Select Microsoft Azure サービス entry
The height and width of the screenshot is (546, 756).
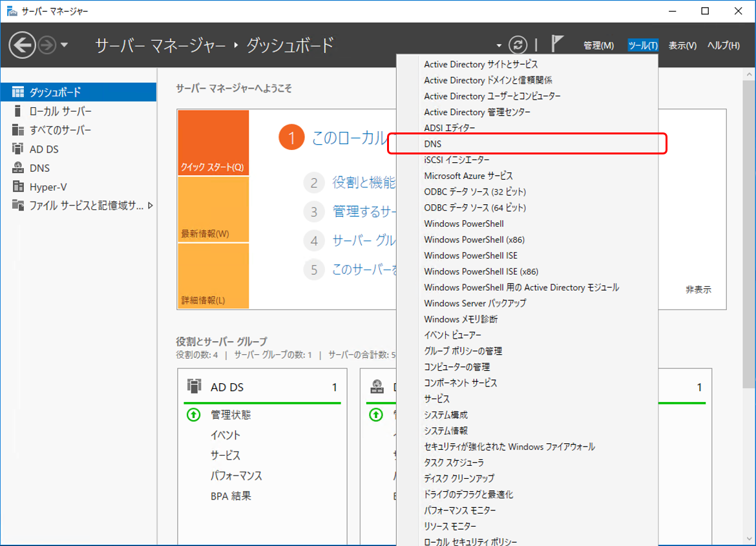527,176
